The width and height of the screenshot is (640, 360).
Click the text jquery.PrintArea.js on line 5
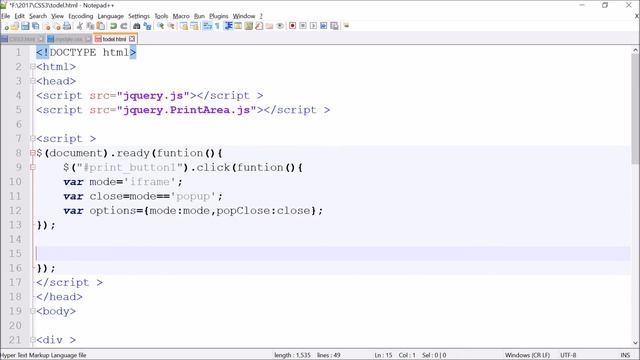[187, 110]
